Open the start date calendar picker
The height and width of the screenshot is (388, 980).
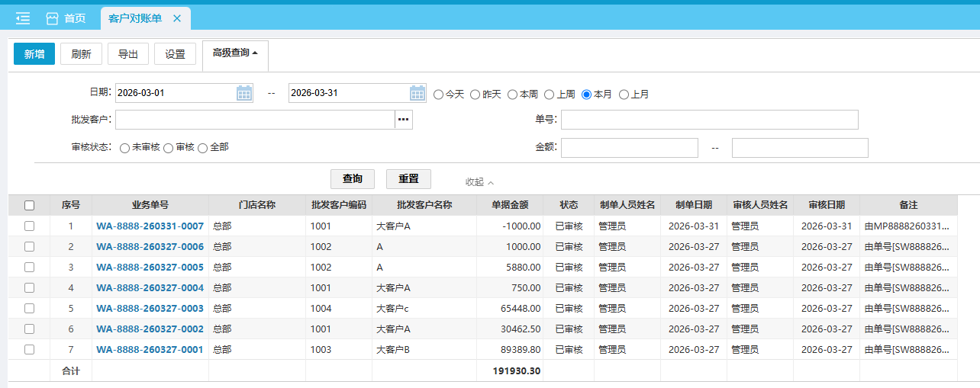click(x=244, y=93)
